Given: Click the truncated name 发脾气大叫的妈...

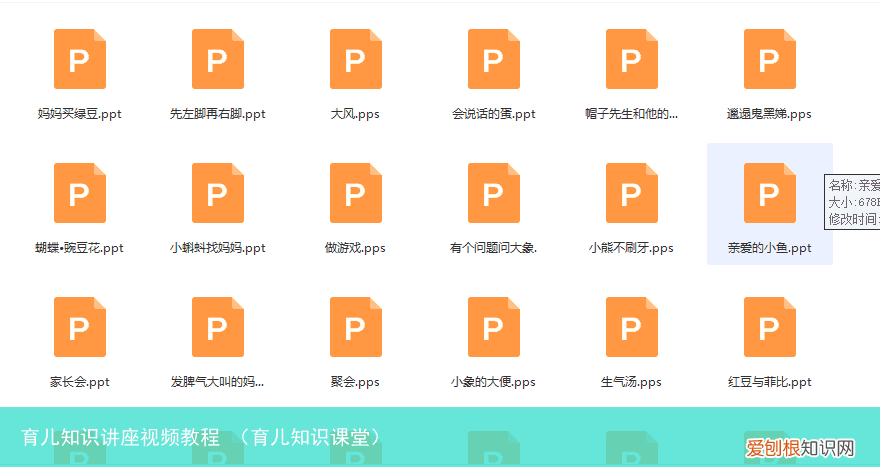Looking at the screenshot, I should 218,382.
